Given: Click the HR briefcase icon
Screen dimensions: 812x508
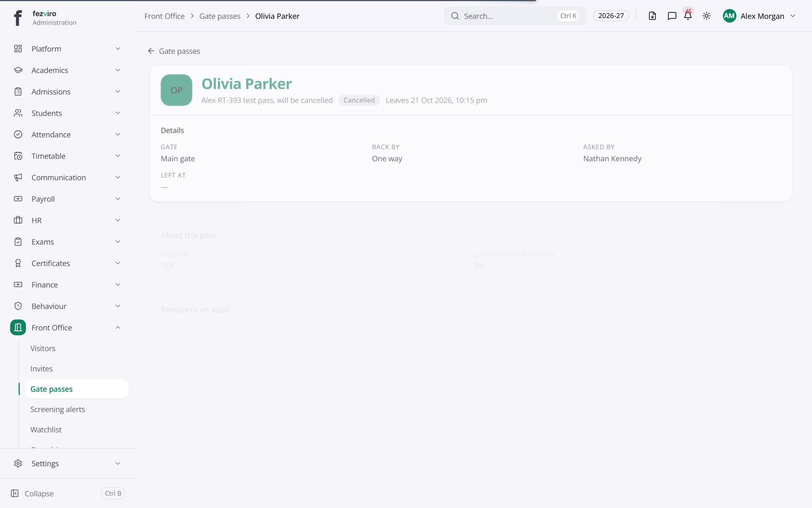Looking at the screenshot, I should (18, 220).
